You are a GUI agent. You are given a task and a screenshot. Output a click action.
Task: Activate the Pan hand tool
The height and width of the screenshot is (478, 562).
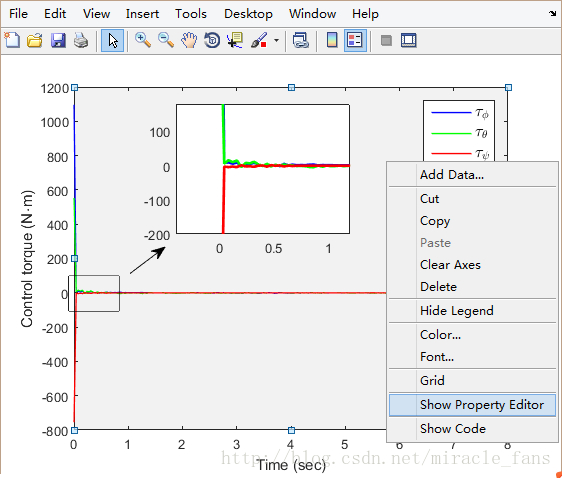[189, 40]
